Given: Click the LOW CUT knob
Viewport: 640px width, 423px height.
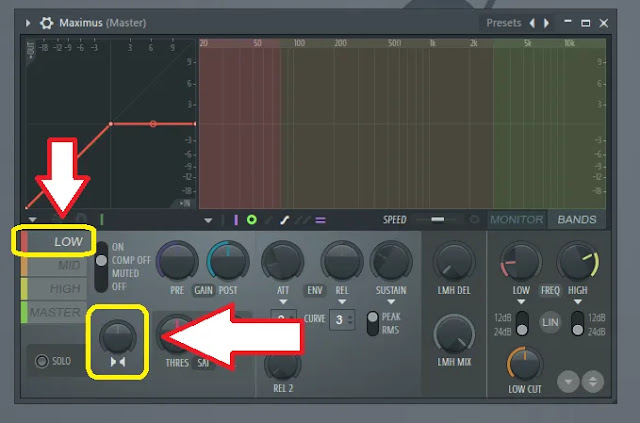Looking at the screenshot, I should 524,364.
